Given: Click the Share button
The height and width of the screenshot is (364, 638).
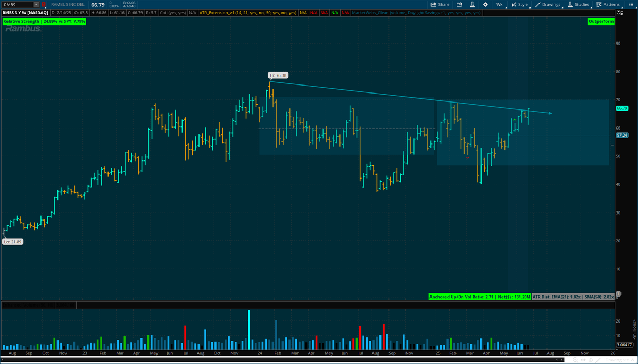Looking at the screenshot, I should 440,4.
